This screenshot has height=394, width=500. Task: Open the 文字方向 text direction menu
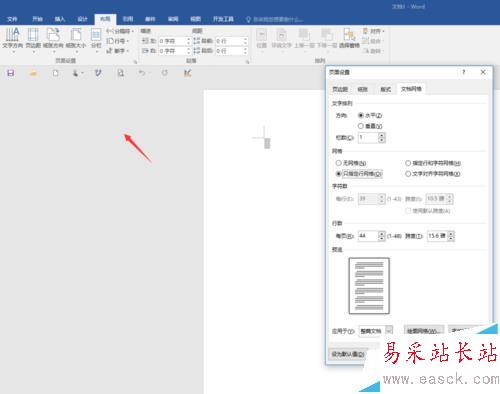pyautogui.click(x=12, y=39)
